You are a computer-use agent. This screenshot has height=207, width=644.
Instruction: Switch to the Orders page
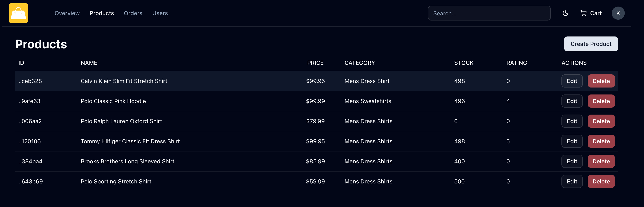[x=133, y=13]
